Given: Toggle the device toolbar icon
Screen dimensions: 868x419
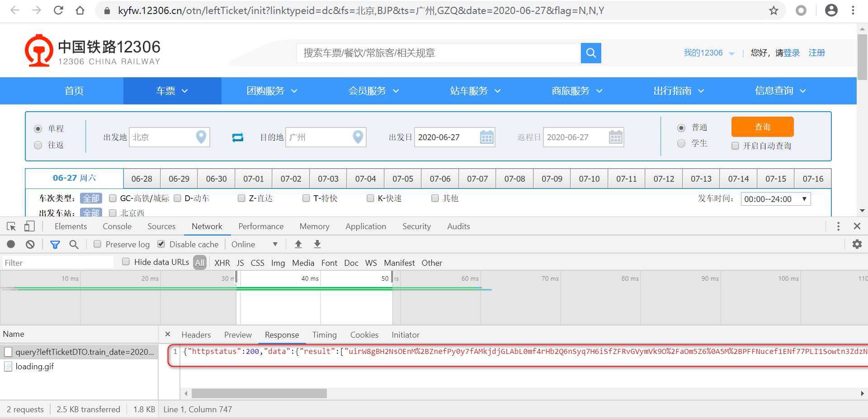Looking at the screenshot, I should click(29, 226).
